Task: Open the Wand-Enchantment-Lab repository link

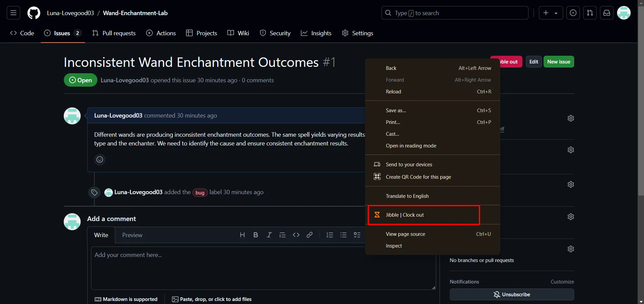Action: pyautogui.click(x=135, y=13)
